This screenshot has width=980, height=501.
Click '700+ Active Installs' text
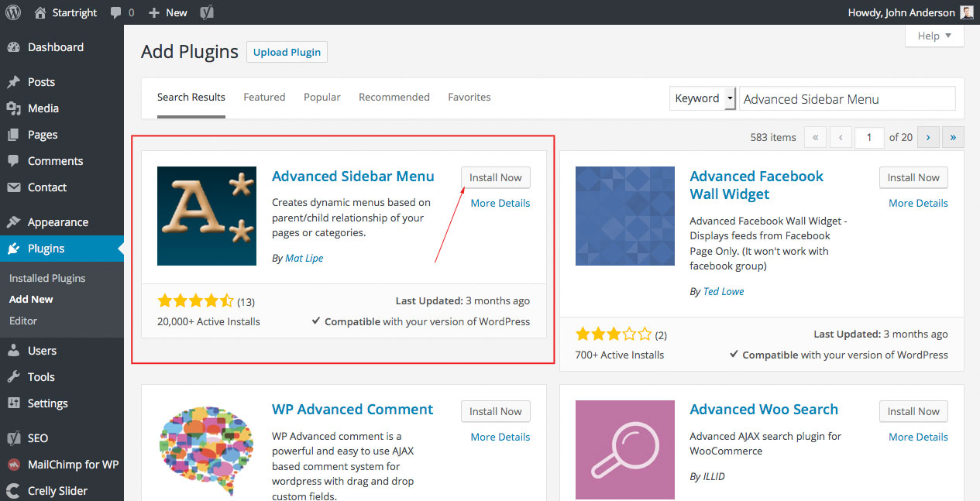click(x=620, y=355)
